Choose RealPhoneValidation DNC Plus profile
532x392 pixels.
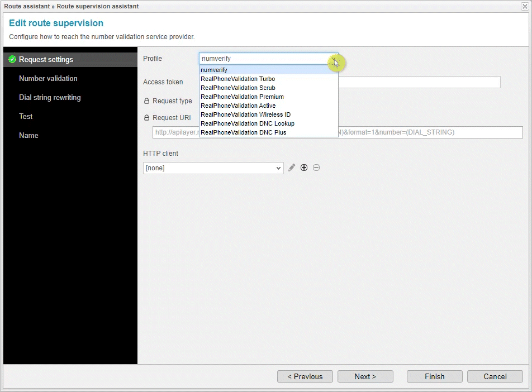268,132
